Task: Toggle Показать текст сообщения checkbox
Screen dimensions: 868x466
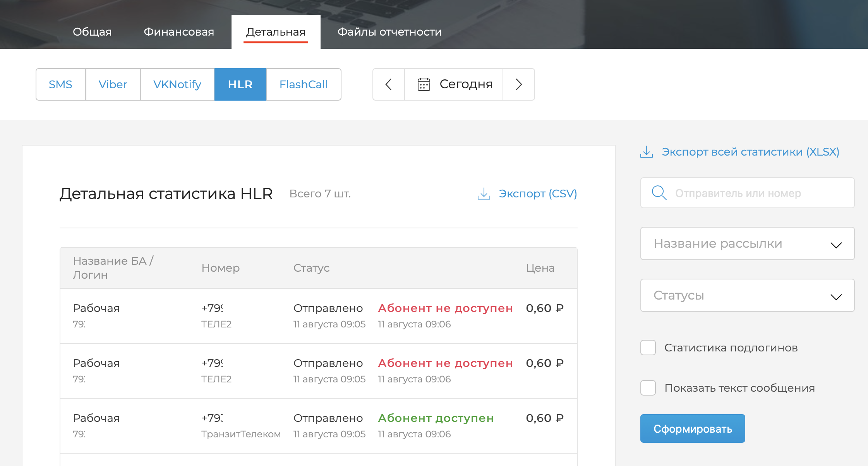Action: [648, 388]
